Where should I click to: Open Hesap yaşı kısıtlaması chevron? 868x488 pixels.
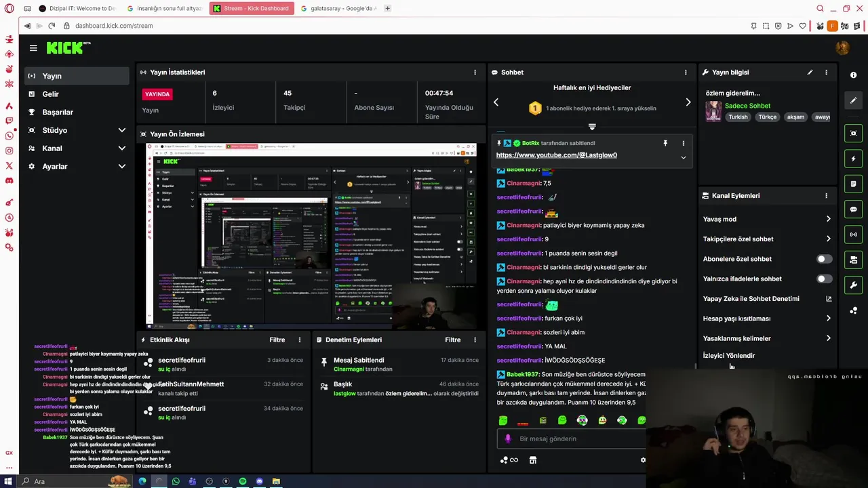coord(828,319)
